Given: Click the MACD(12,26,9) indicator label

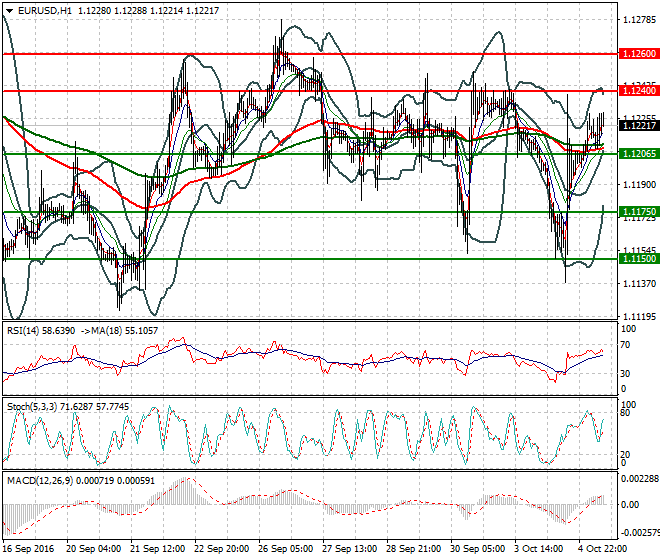Looking at the screenshot, I should (x=40, y=480).
